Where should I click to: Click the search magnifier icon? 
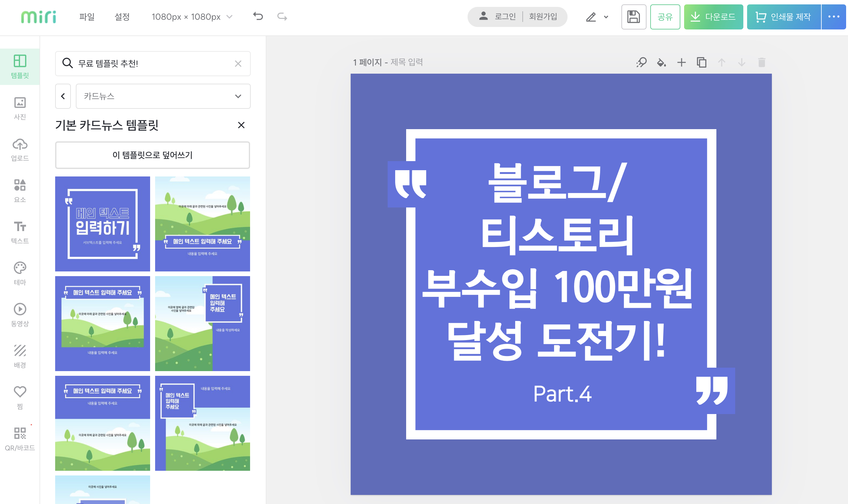[x=67, y=63]
